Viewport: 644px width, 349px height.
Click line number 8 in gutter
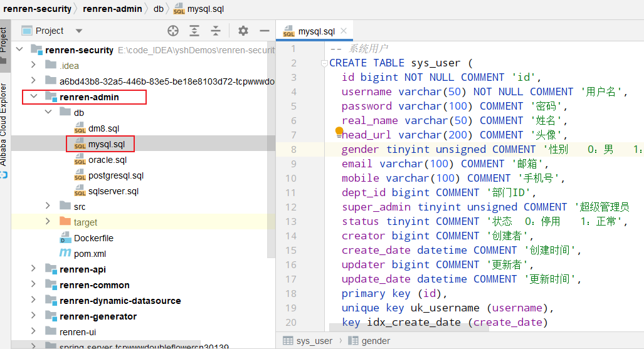(293, 150)
